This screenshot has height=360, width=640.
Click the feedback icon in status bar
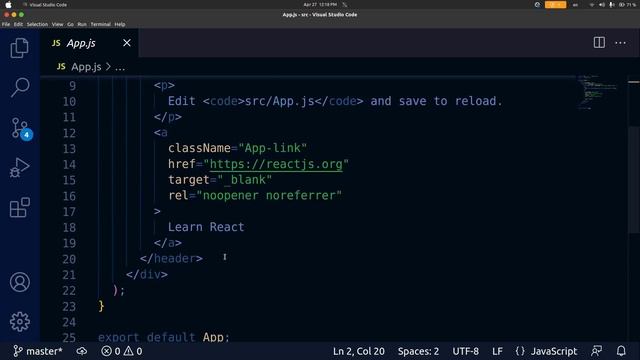click(x=596, y=351)
